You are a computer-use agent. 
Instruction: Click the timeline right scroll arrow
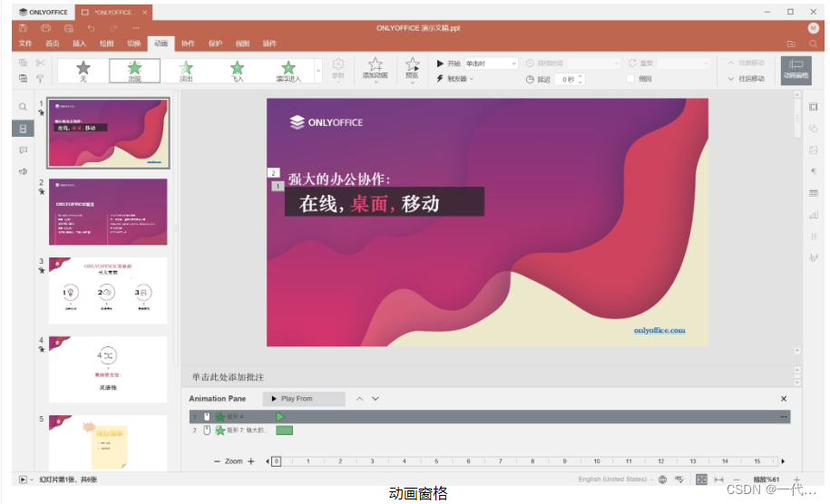[x=783, y=461]
